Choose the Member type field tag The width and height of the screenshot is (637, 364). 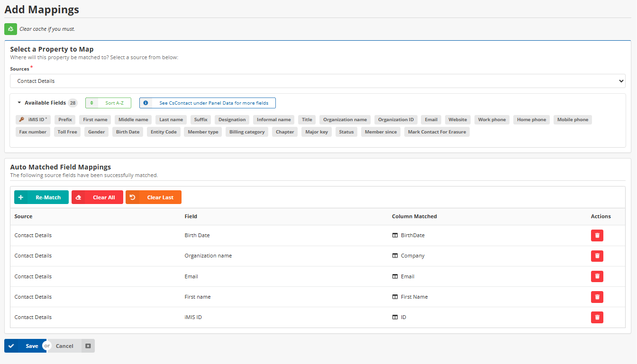click(203, 132)
